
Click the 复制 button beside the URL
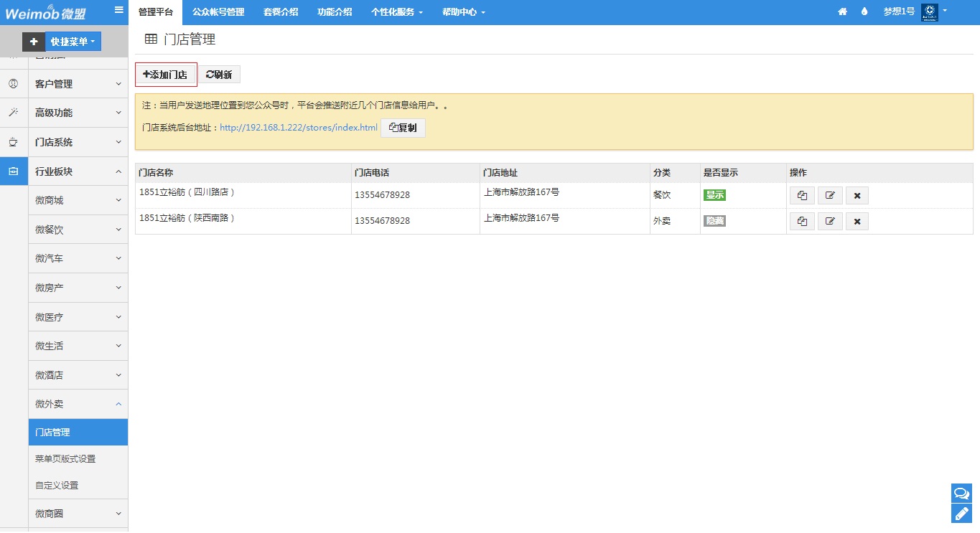coord(403,128)
